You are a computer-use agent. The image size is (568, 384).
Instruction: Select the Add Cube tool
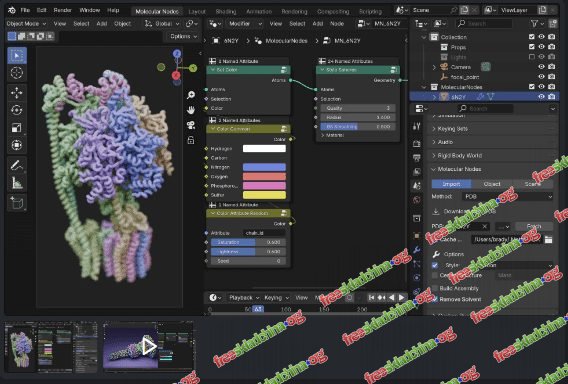[x=17, y=203]
